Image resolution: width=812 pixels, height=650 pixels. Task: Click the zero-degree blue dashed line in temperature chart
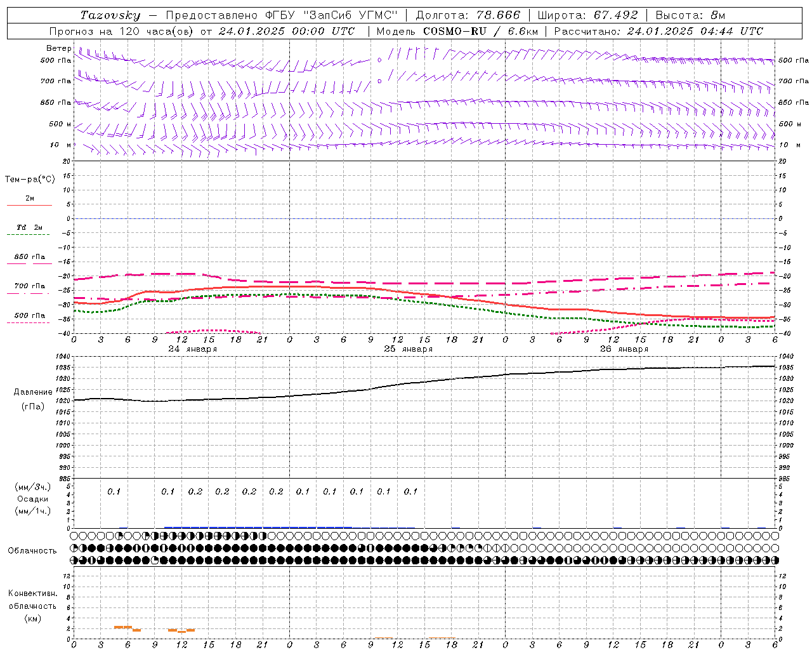point(424,218)
